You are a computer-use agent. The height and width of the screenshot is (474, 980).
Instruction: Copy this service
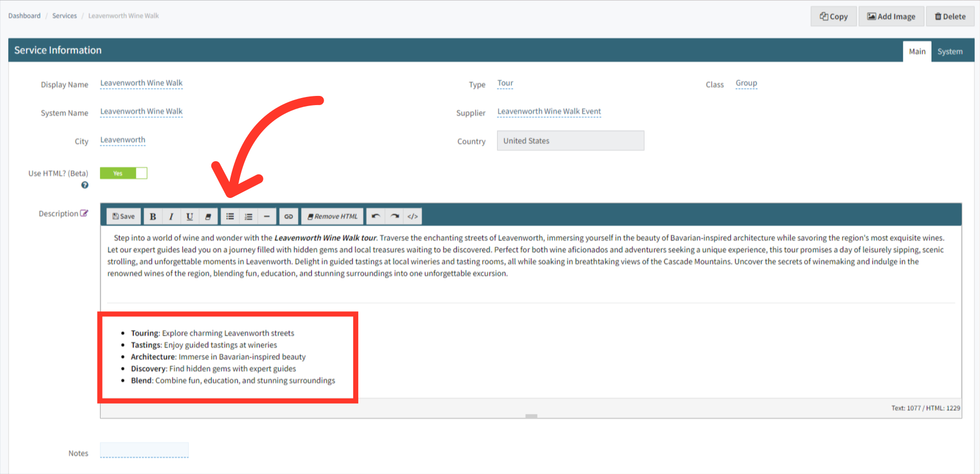(834, 16)
